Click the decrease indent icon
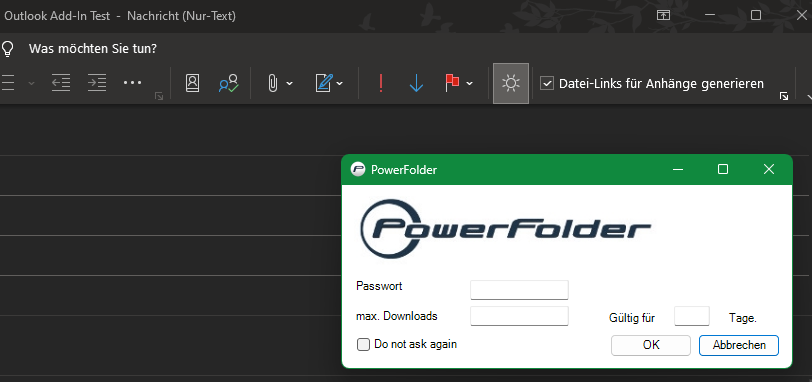The image size is (812, 382). (x=61, y=83)
